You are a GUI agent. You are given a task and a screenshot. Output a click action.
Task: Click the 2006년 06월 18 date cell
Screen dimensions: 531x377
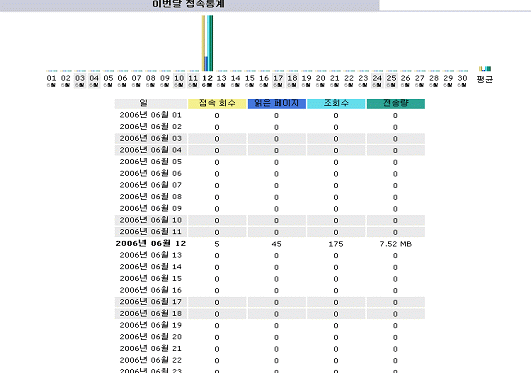tap(151, 314)
